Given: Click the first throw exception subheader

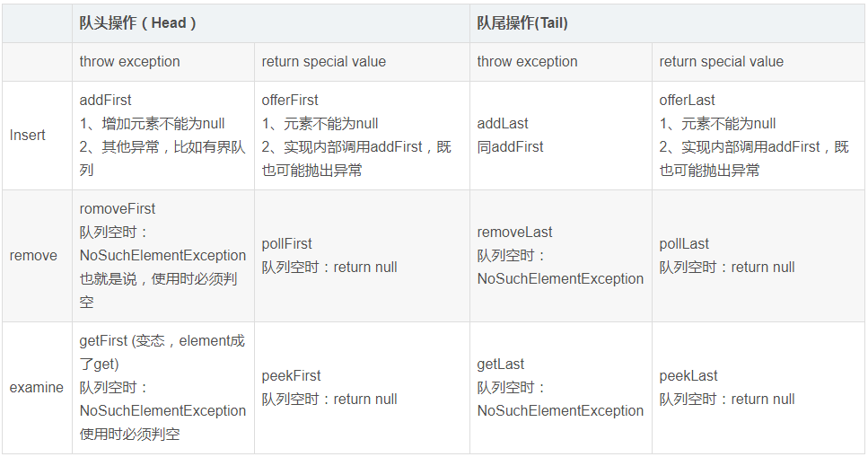Looking at the screenshot, I should (129, 62).
